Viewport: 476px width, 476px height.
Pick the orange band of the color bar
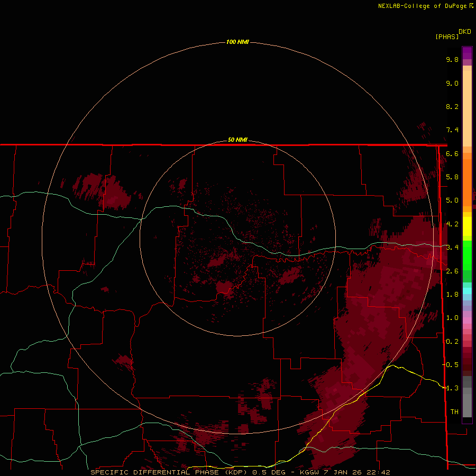[x=467, y=182]
